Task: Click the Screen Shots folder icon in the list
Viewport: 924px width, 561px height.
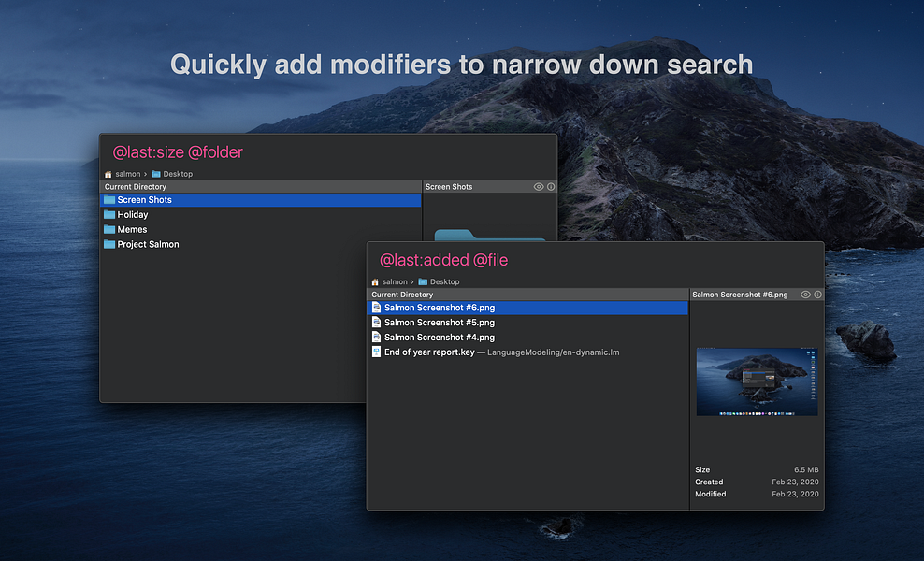Action: coord(109,200)
